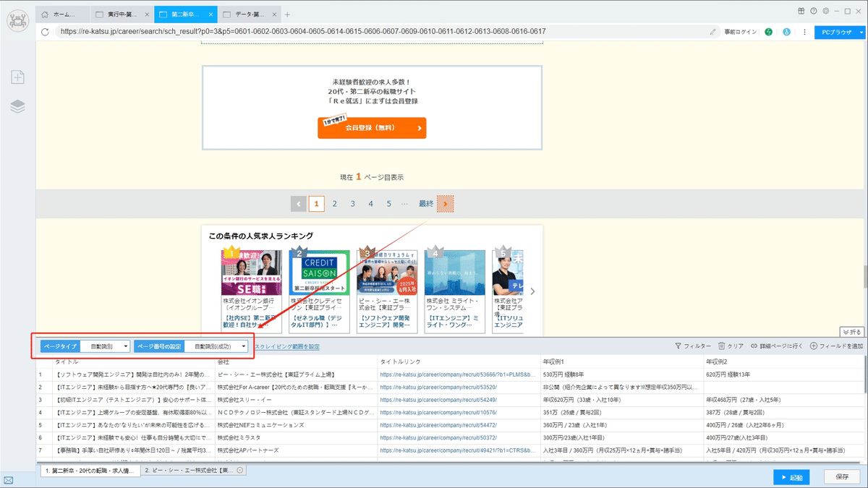Close the 実行中 tab with its X

point(147,14)
